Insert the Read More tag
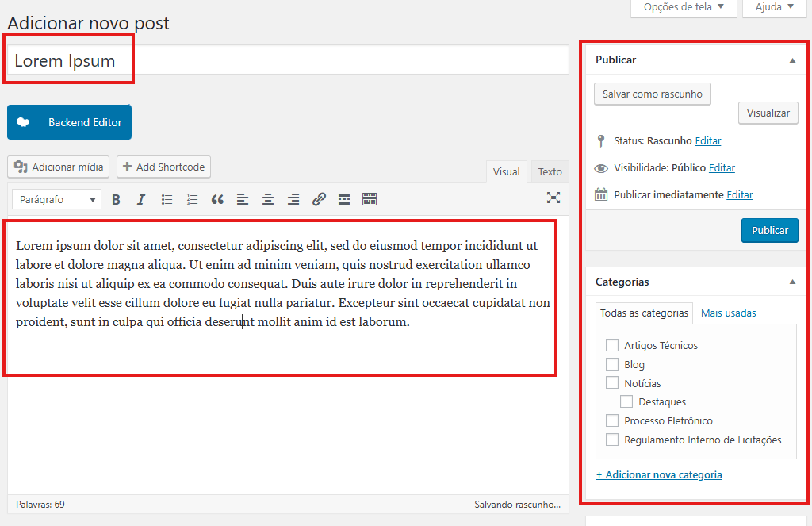The height and width of the screenshot is (526, 812). point(344,199)
